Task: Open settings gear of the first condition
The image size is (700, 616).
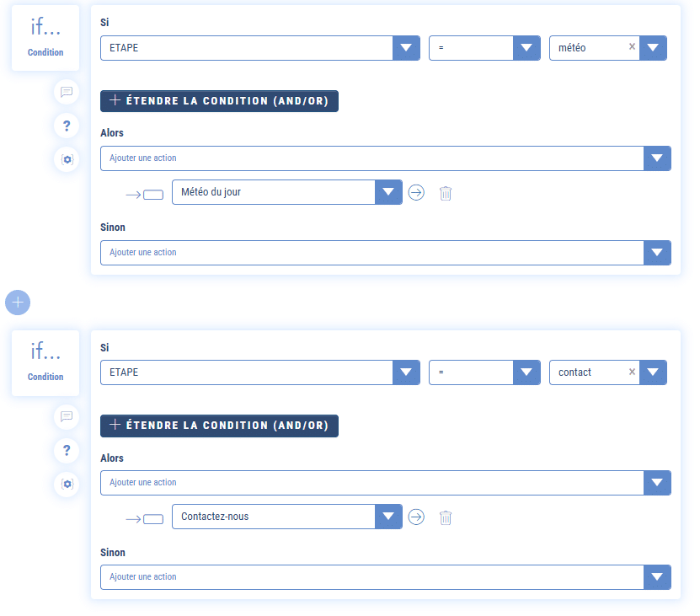Action: coord(67,158)
